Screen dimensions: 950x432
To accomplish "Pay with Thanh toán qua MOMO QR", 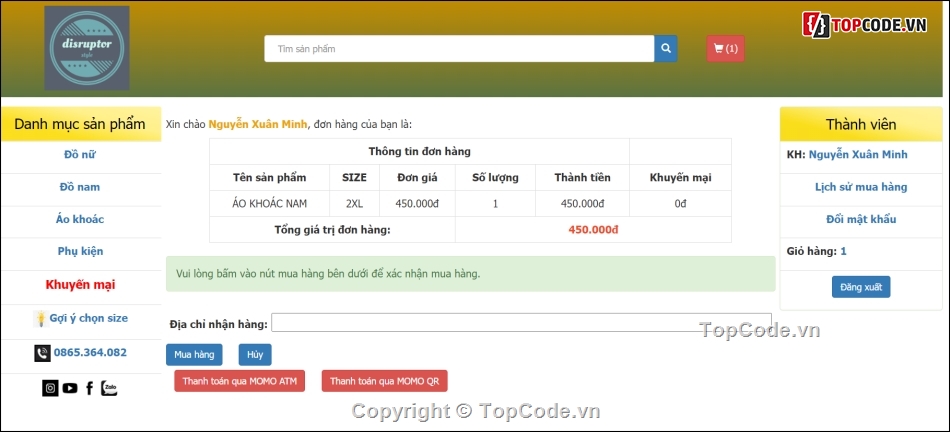I will (x=385, y=381).
